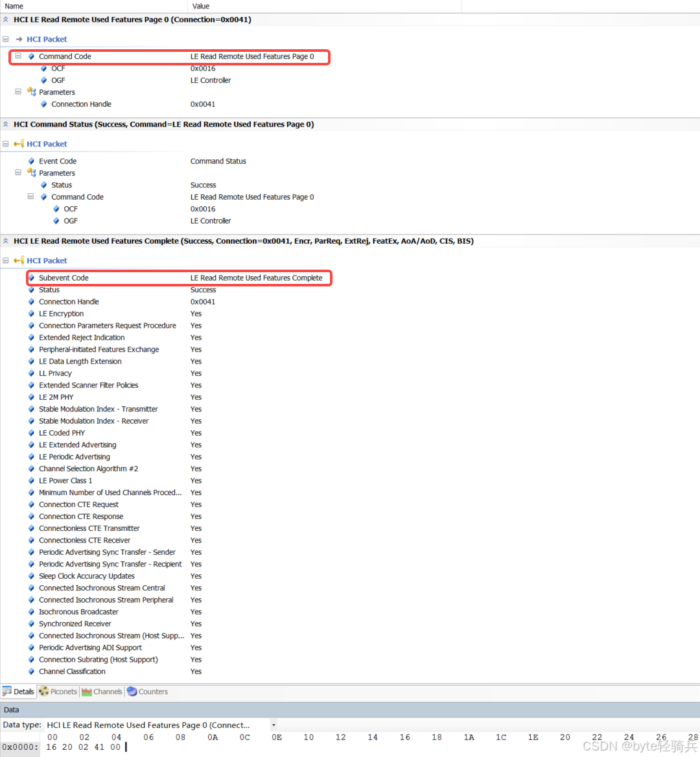700x757 pixels.
Task: Click the diamond icon beside LE 2M PHY
Action: [x=31, y=397]
